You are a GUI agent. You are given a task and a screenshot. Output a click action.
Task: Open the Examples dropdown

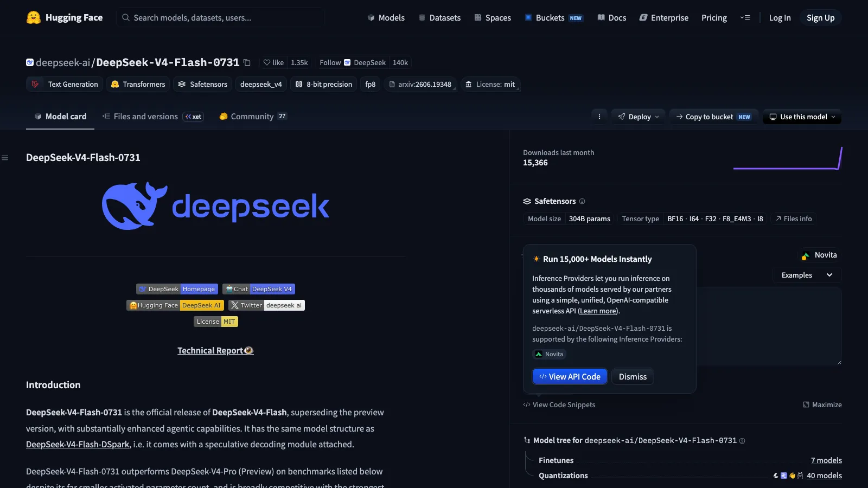(x=807, y=275)
